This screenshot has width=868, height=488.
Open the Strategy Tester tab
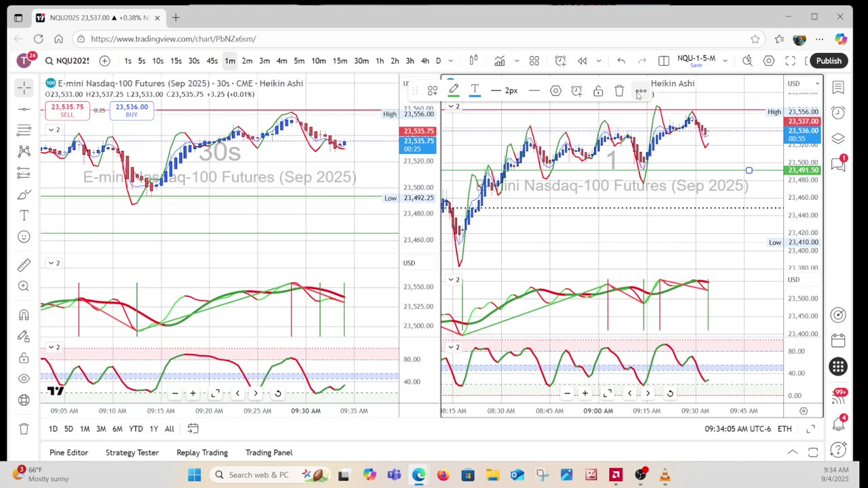tap(132, 452)
